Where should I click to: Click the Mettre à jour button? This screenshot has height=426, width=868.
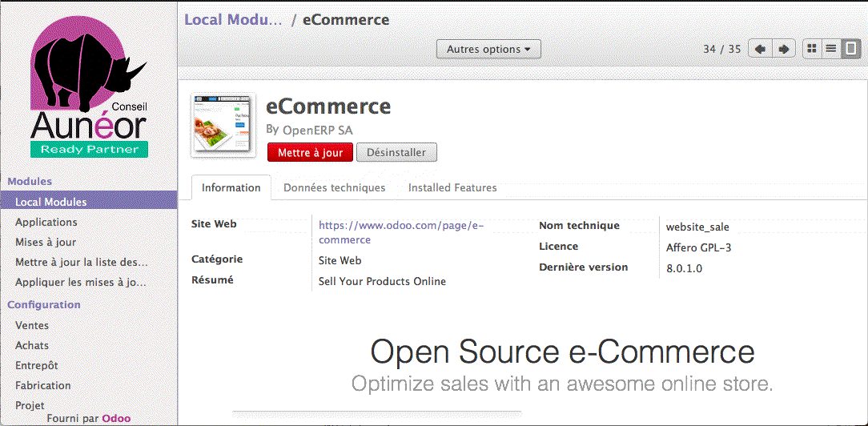click(x=310, y=153)
